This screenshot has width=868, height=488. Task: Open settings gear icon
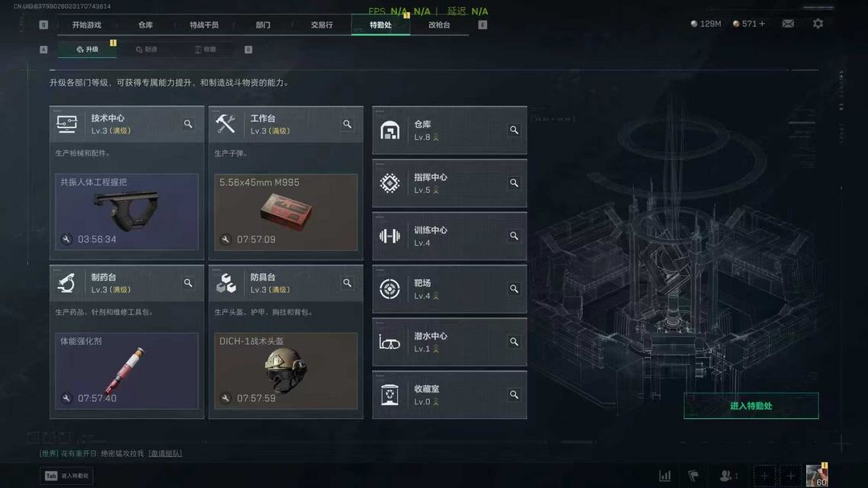817,24
